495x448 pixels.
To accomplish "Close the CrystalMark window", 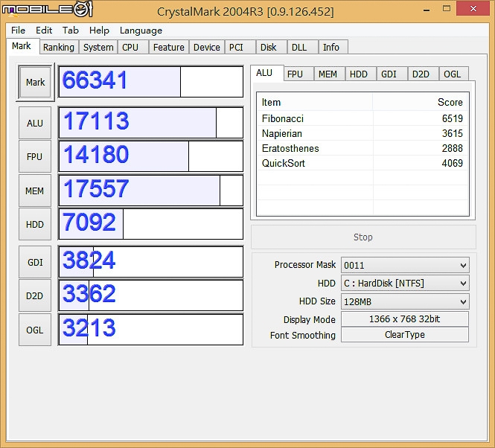I will (473, 8).
